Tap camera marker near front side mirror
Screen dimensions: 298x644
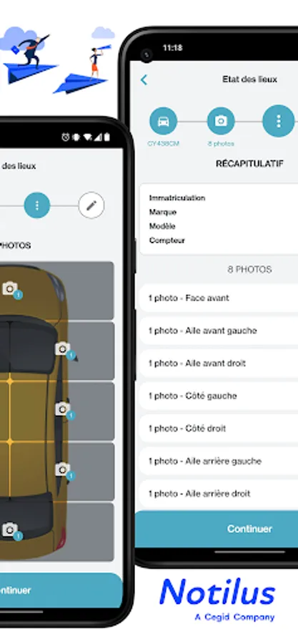coord(64,351)
